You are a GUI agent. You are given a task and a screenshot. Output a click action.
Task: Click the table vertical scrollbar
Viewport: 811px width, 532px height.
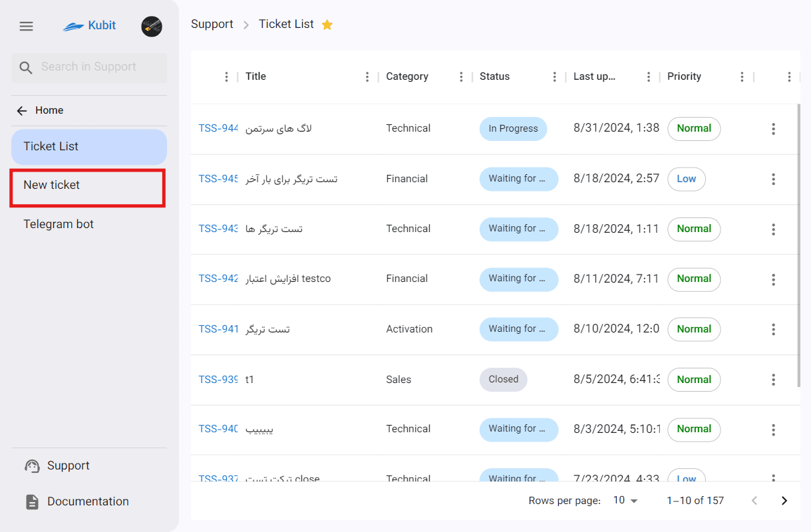[x=799, y=245]
